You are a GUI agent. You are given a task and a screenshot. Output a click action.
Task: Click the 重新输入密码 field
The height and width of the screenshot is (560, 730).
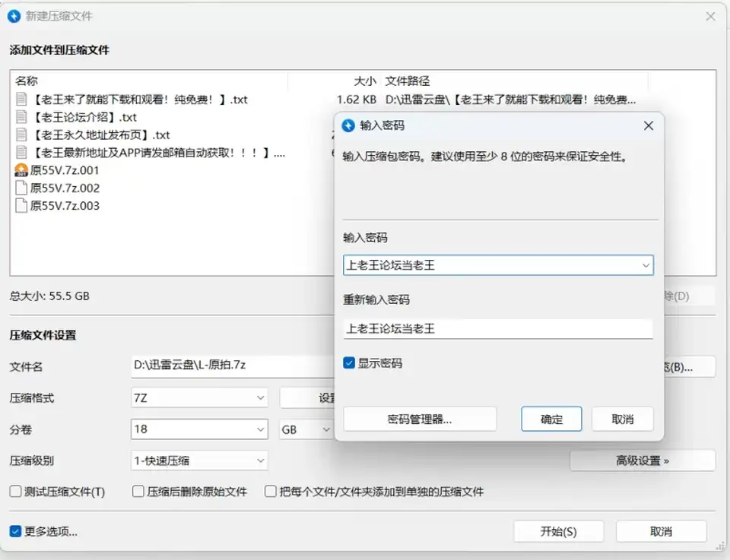point(497,329)
